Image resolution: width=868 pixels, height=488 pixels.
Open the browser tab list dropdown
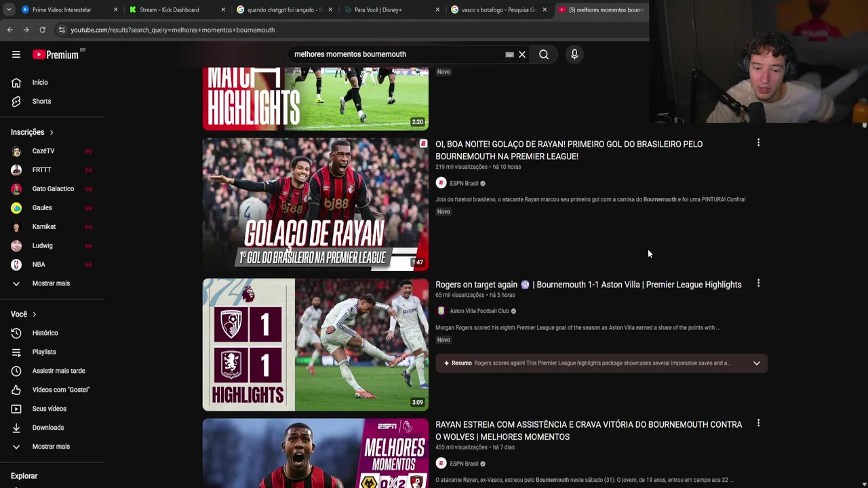8,9
